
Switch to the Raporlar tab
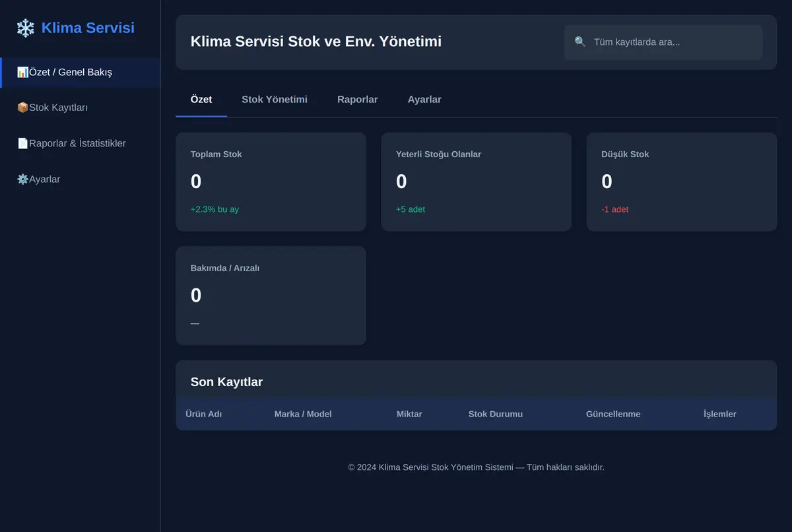pos(358,100)
